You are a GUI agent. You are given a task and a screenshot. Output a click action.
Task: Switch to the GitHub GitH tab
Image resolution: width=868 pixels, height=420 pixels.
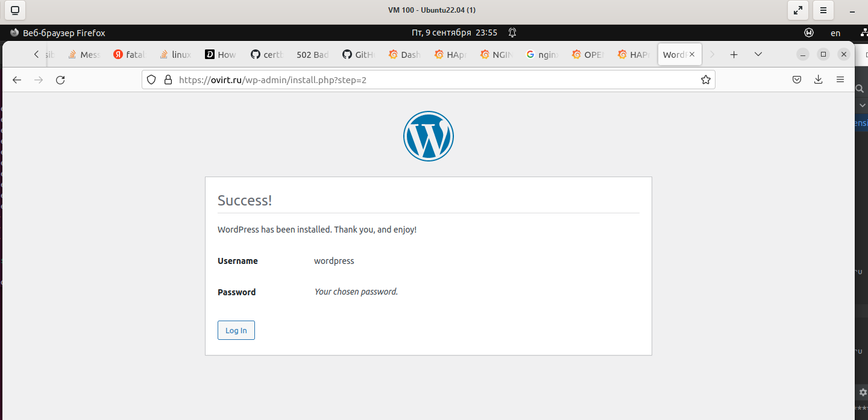(x=359, y=54)
